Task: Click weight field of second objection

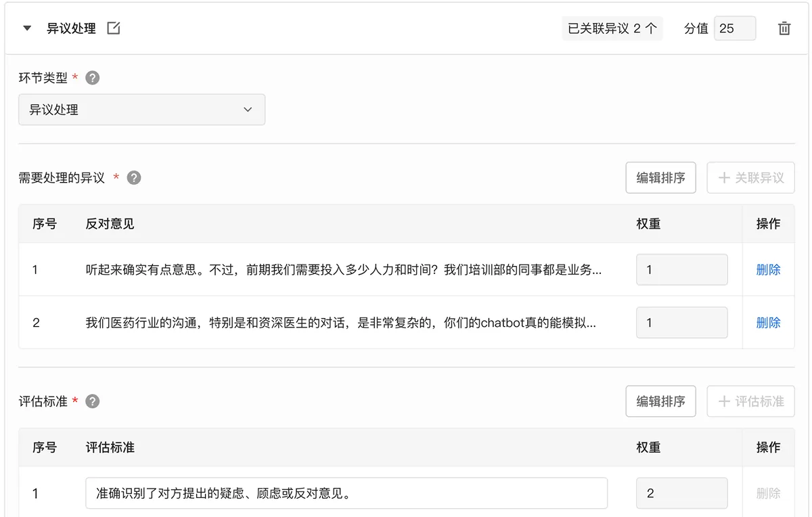Action: [681, 323]
